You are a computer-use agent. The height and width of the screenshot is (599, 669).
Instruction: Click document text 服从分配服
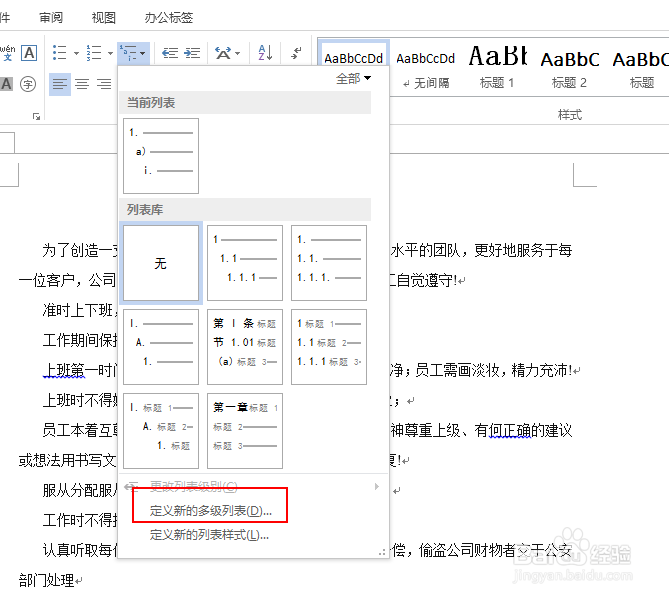coord(80,490)
